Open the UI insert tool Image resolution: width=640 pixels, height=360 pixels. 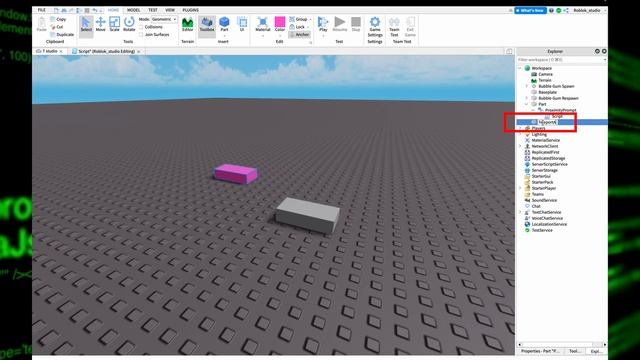pyautogui.click(x=242, y=25)
